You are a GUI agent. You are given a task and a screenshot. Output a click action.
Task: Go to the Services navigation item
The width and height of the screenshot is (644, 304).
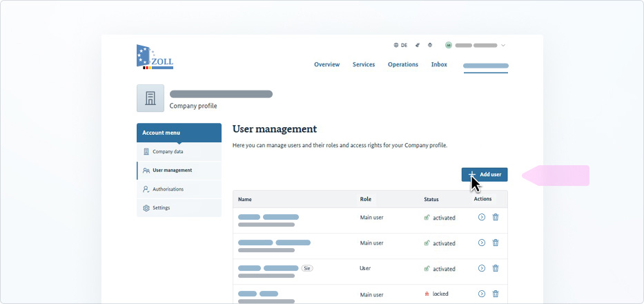click(364, 64)
